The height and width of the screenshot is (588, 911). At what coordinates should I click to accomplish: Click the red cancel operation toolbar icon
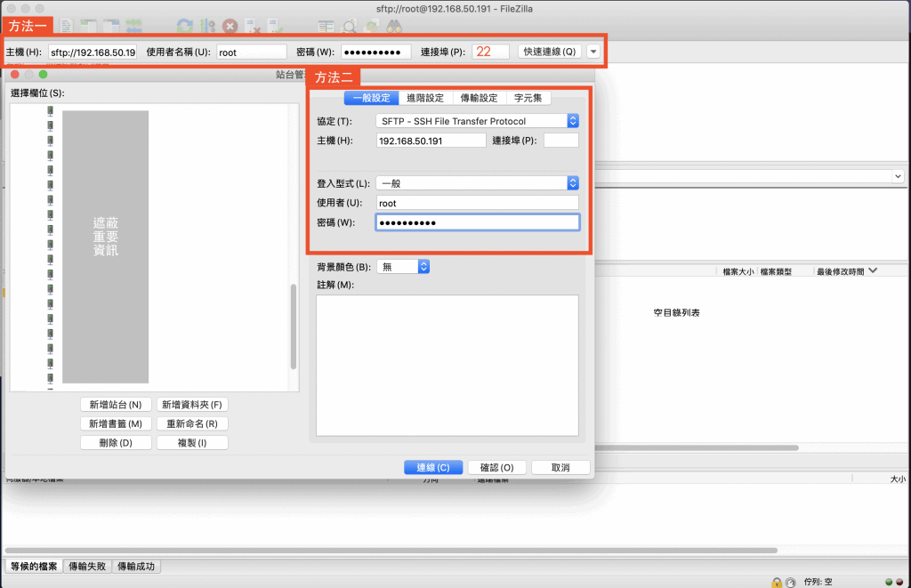coord(230,27)
